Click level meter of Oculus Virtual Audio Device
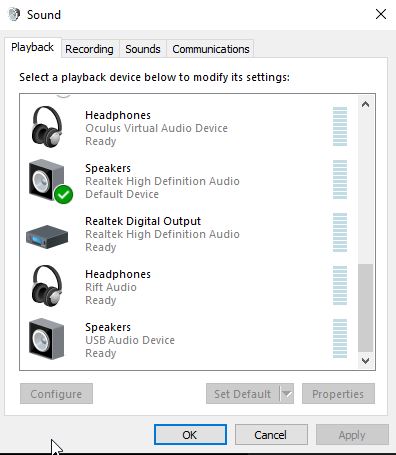The image size is (396, 455). (x=340, y=126)
